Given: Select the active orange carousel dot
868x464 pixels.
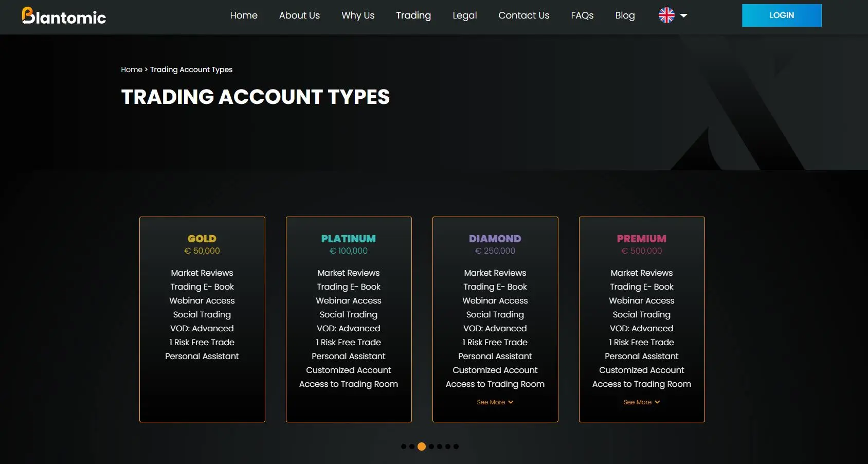Looking at the screenshot, I should coord(422,447).
